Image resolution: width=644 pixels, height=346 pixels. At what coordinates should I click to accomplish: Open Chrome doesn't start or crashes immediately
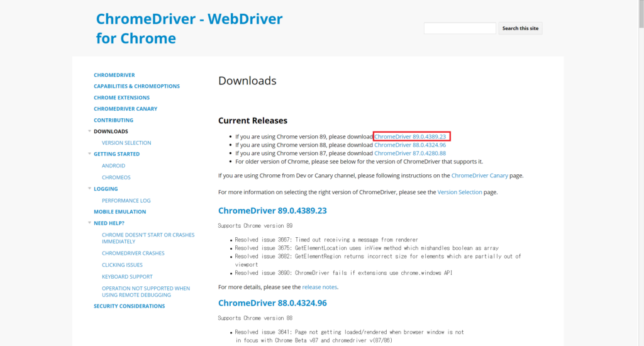pyautogui.click(x=148, y=238)
